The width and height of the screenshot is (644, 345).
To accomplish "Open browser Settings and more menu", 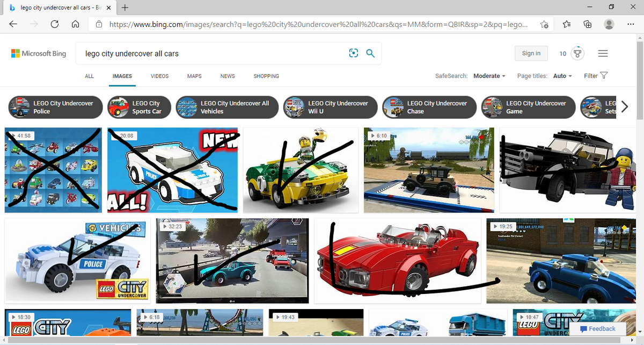I will 631,24.
